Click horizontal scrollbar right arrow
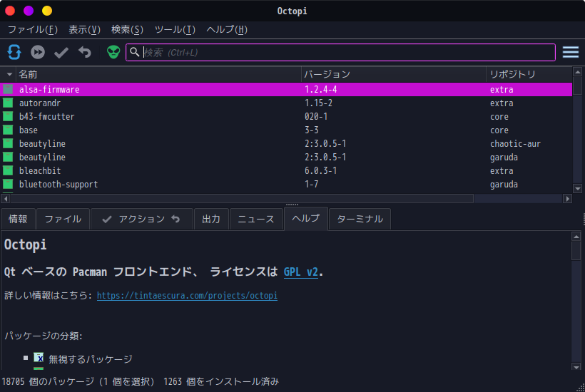Screen dimensions: 585x392 [x=567, y=199]
